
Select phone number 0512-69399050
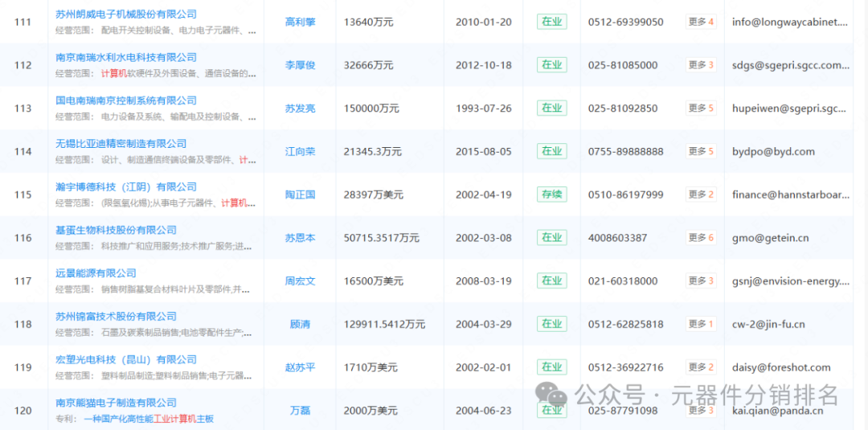pyautogui.click(x=625, y=23)
